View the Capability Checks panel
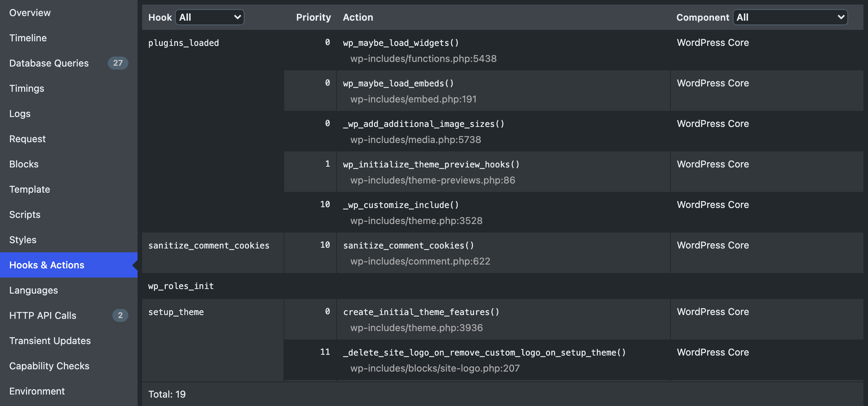 49,366
